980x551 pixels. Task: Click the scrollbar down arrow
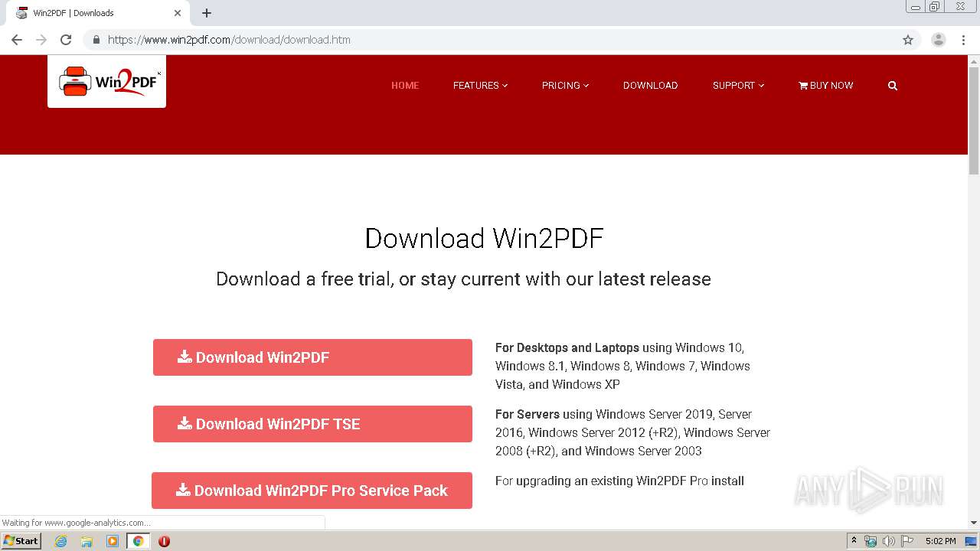(x=974, y=523)
